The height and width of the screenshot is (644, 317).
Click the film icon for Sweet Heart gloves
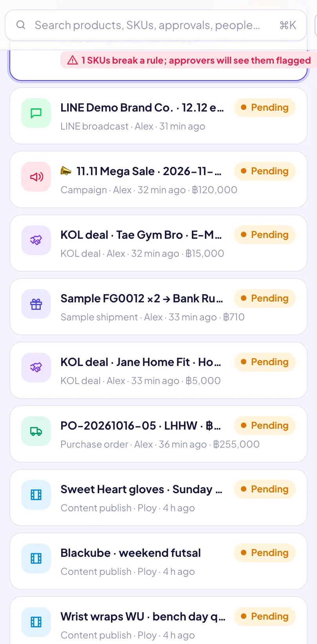click(36, 495)
